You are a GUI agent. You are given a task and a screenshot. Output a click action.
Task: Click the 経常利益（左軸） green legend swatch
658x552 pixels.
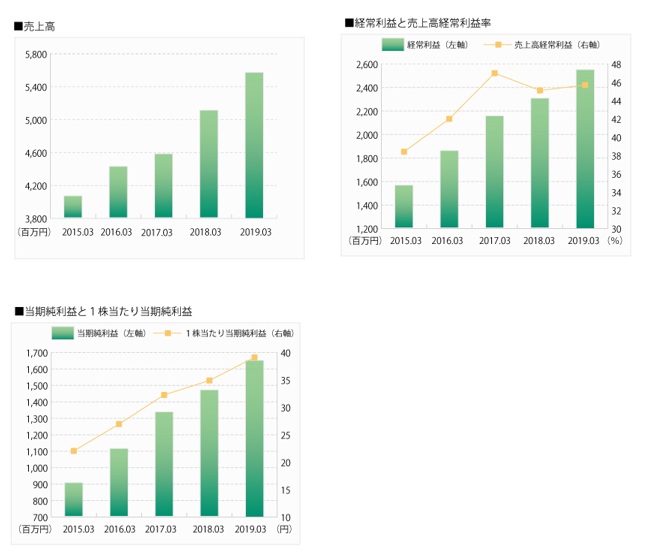[x=392, y=44]
